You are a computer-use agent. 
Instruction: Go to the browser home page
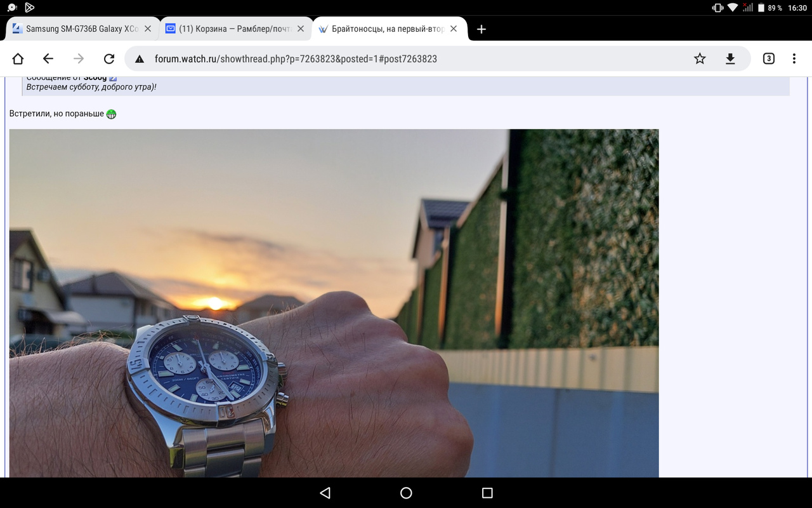tap(18, 59)
